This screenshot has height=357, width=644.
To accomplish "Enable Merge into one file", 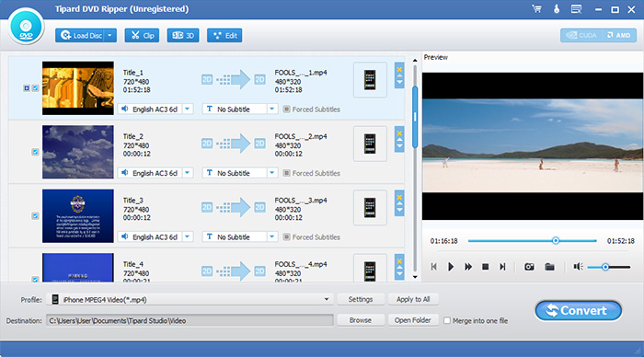I will [447, 320].
